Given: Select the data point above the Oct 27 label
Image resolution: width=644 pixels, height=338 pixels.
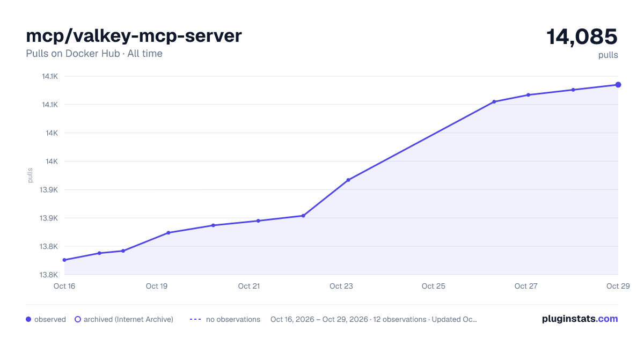Looking at the screenshot, I should [529, 95].
